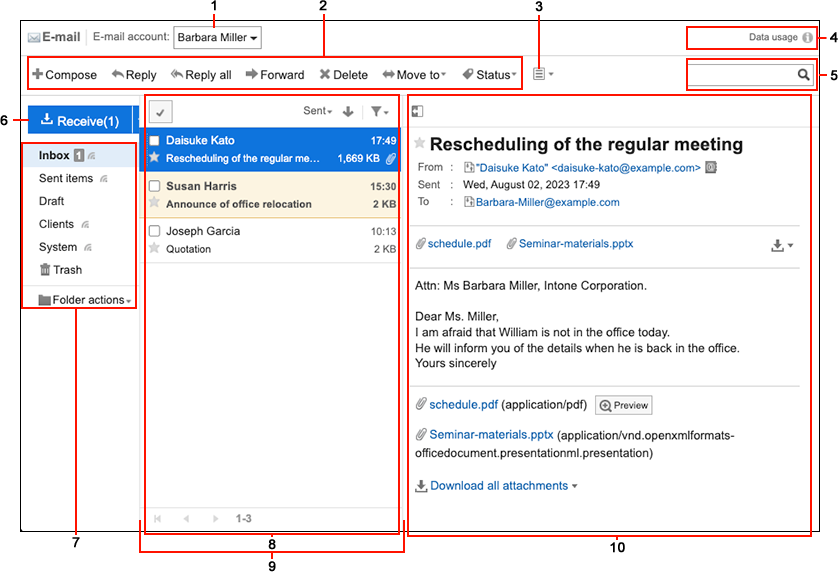Click Download all attachments
The image size is (840, 572).
499,486
